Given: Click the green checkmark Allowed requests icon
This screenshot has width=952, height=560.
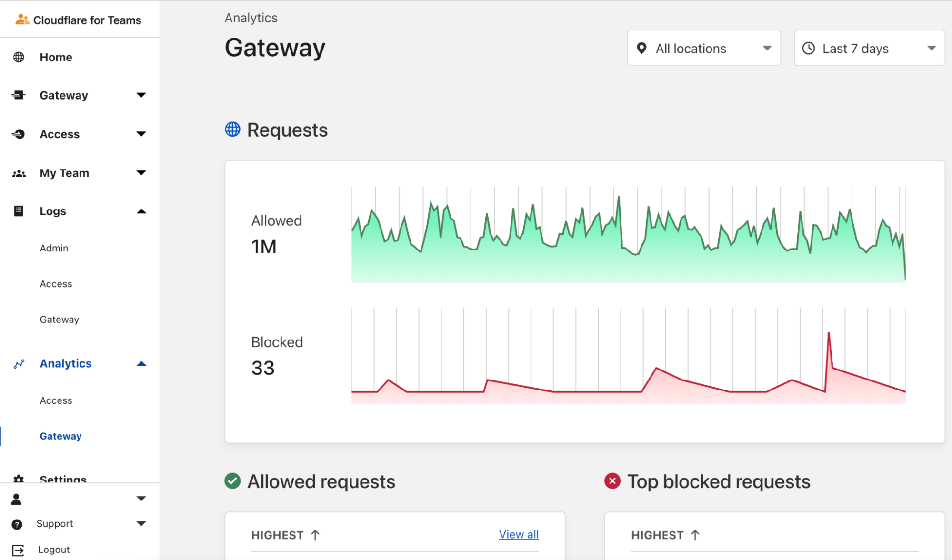Looking at the screenshot, I should [232, 481].
